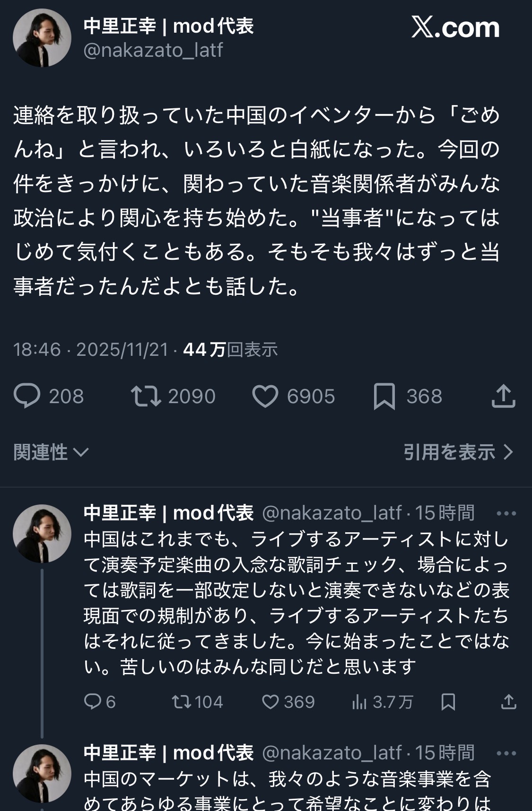The height and width of the screenshot is (811, 532).
Task: Open more options on first reply
Action: click(x=506, y=513)
